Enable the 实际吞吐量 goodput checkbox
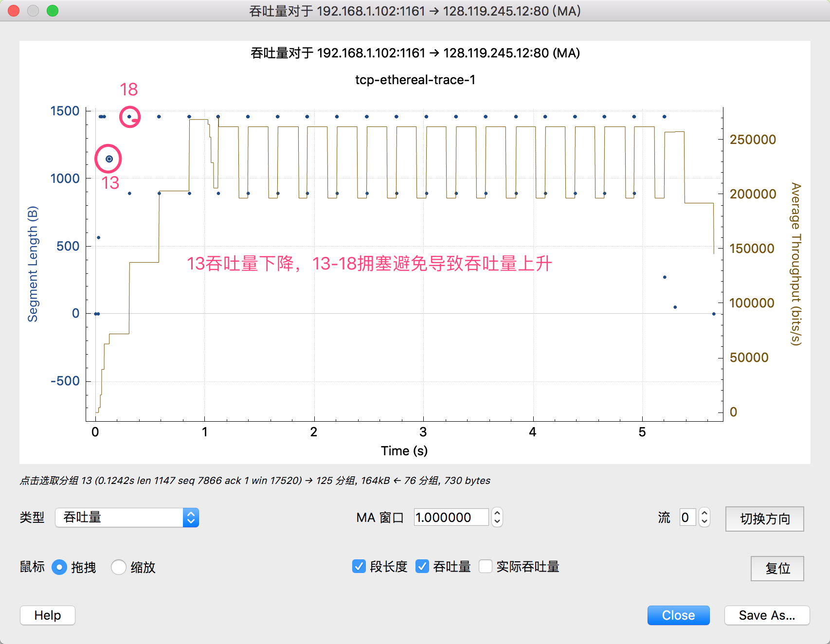 click(486, 566)
